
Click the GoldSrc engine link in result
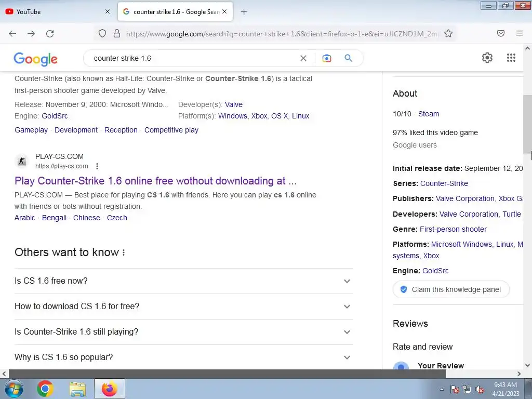tap(55, 116)
